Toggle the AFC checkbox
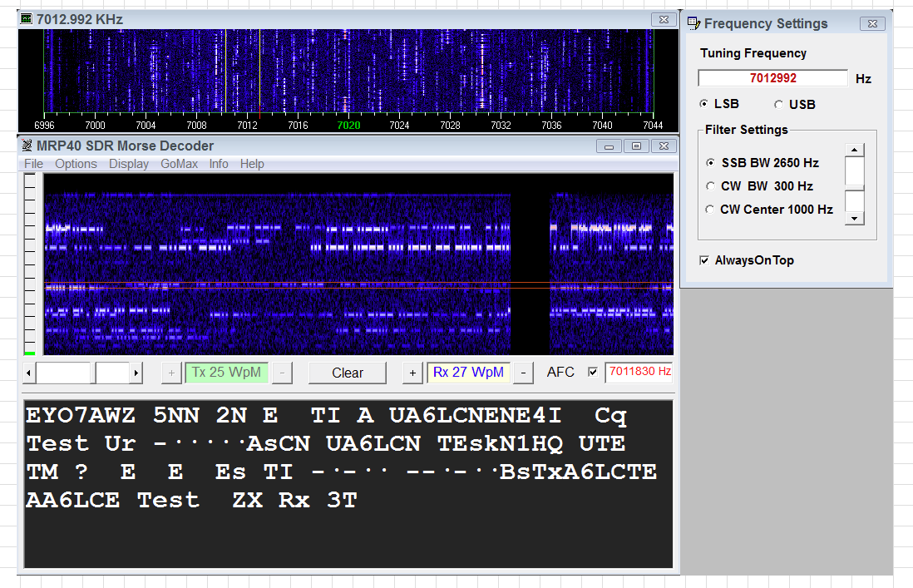The height and width of the screenshot is (588, 913). pos(593,372)
